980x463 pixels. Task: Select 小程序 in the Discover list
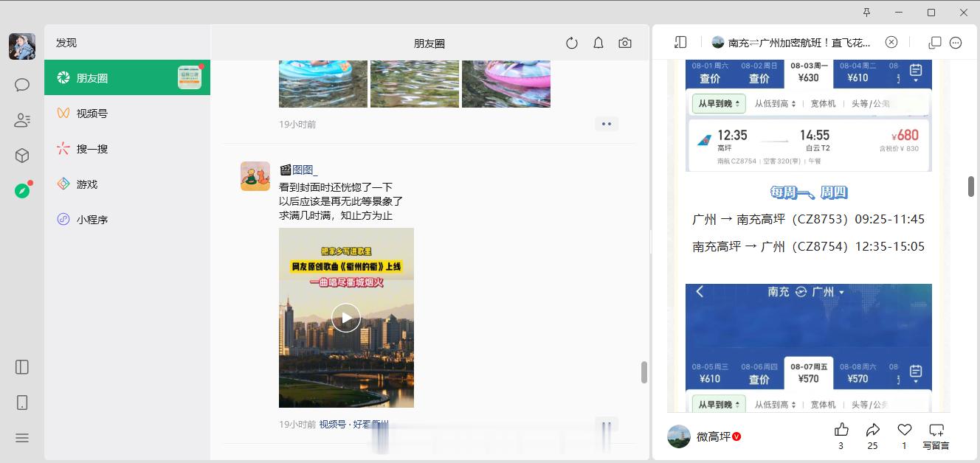pyautogui.click(x=127, y=219)
